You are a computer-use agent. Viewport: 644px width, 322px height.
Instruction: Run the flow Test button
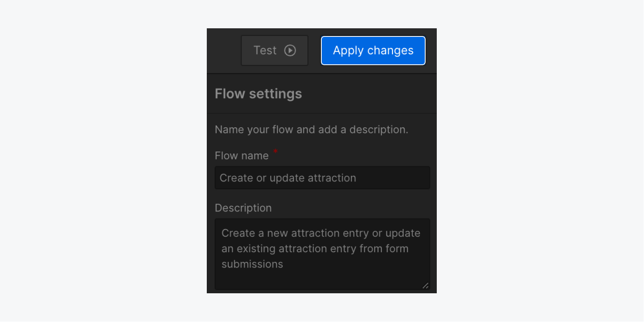click(x=275, y=51)
